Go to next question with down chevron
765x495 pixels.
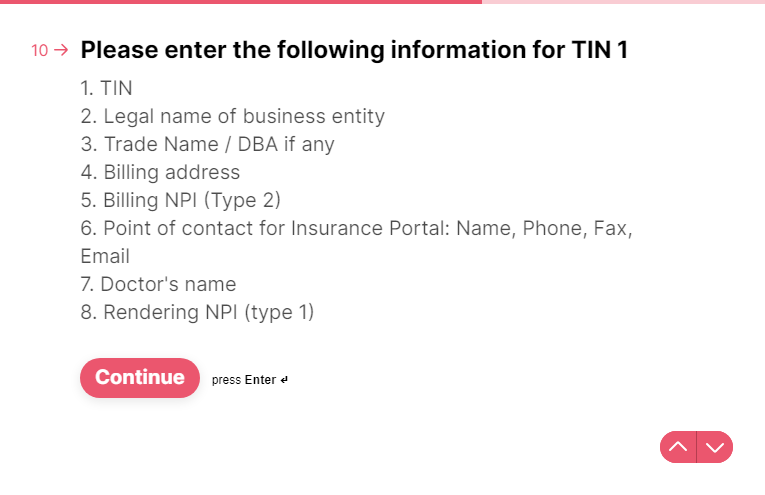[x=715, y=447]
